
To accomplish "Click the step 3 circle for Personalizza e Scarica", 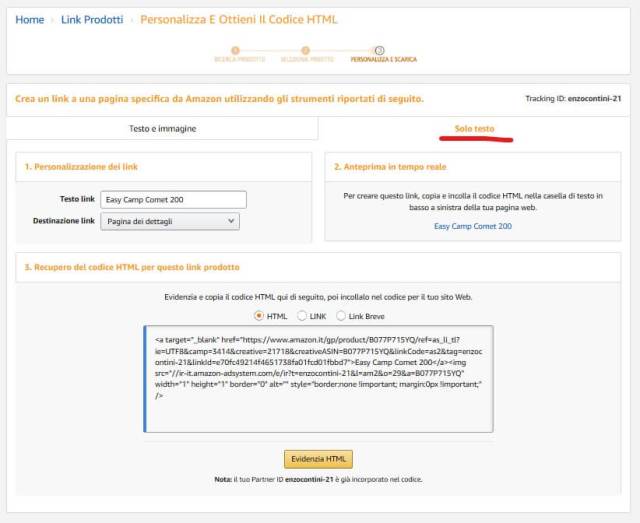I will click(379, 49).
